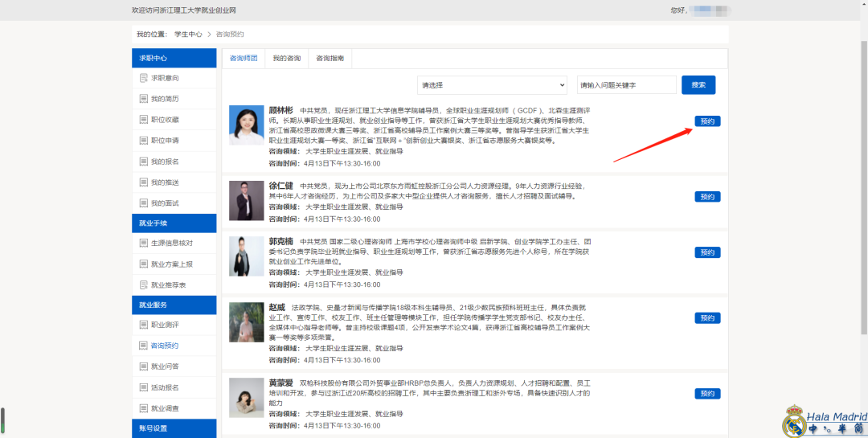Click the 生源信息核对 list icon

(142, 243)
